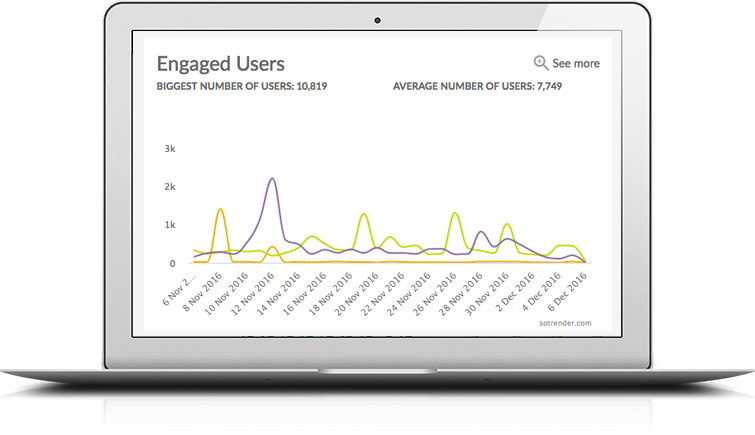755x435 pixels.
Task: Click the green peak near 20 Nov 2016
Action: pos(364,214)
